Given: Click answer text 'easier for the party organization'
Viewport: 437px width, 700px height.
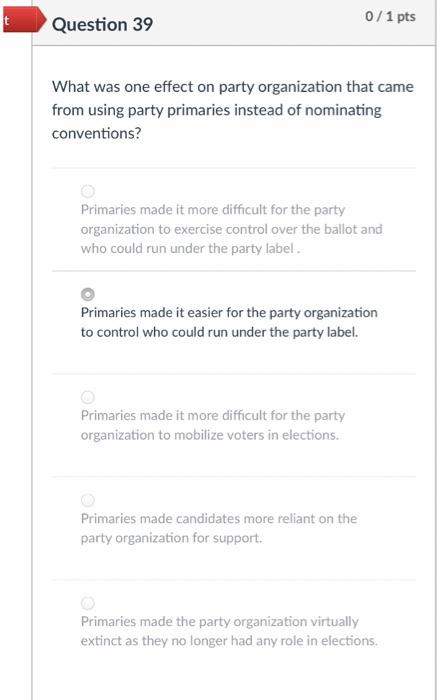Looking at the screenshot, I should pos(229,322).
